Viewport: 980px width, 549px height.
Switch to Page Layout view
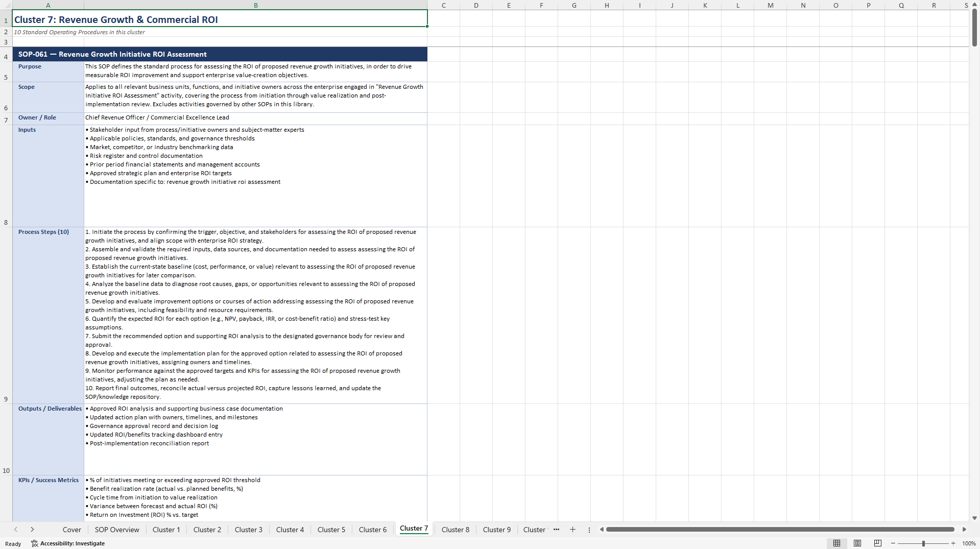(x=857, y=543)
